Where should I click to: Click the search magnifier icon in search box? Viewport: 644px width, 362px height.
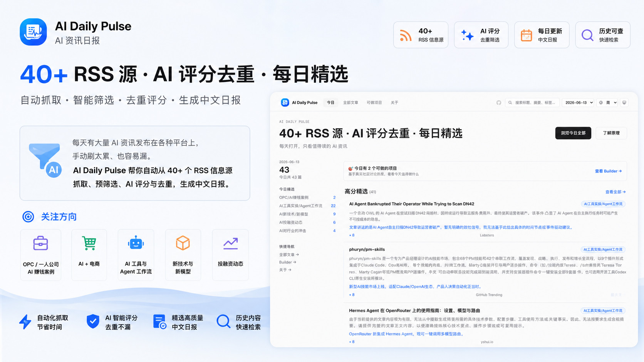510,103
